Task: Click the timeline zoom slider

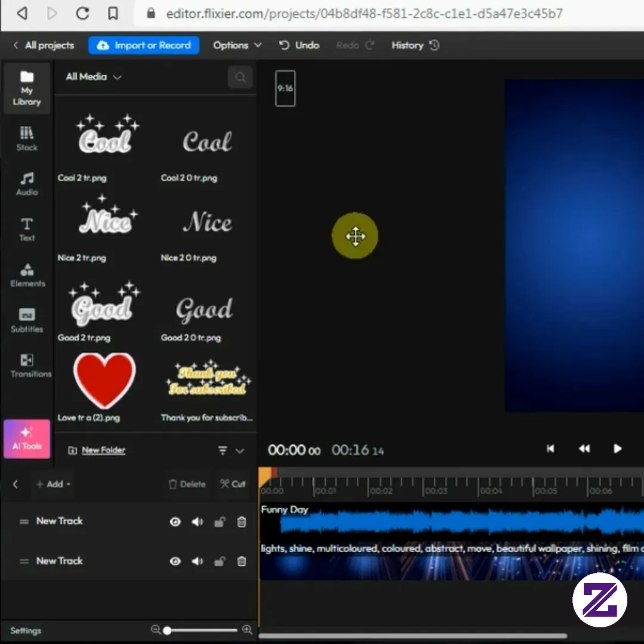Action: [x=201, y=630]
